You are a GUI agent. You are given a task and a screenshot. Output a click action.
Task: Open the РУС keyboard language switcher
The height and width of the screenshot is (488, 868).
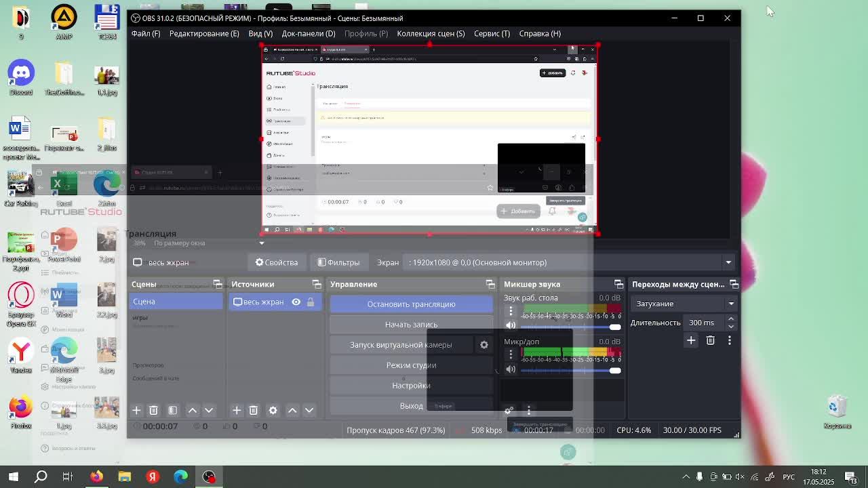[789, 477]
